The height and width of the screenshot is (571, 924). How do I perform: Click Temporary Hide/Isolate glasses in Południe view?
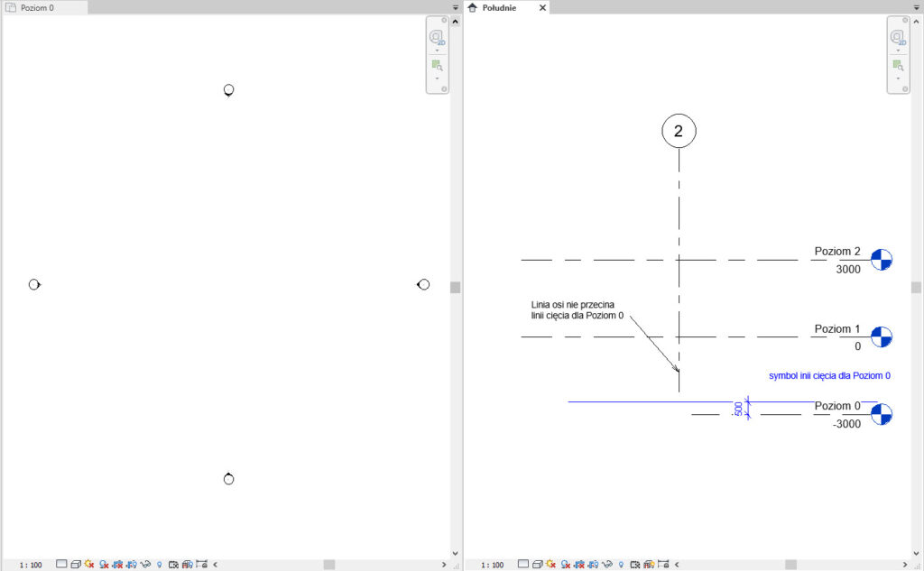[x=608, y=564]
